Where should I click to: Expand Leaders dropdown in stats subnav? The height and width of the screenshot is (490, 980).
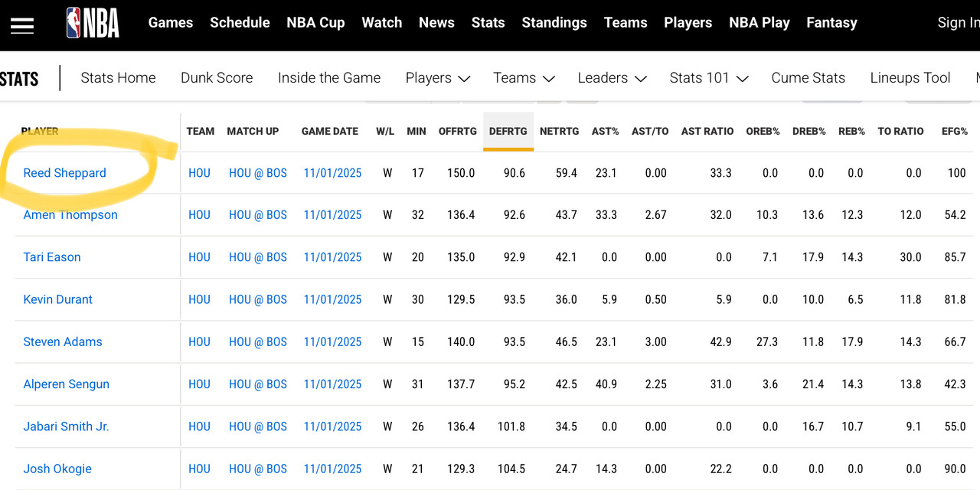[x=612, y=78]
